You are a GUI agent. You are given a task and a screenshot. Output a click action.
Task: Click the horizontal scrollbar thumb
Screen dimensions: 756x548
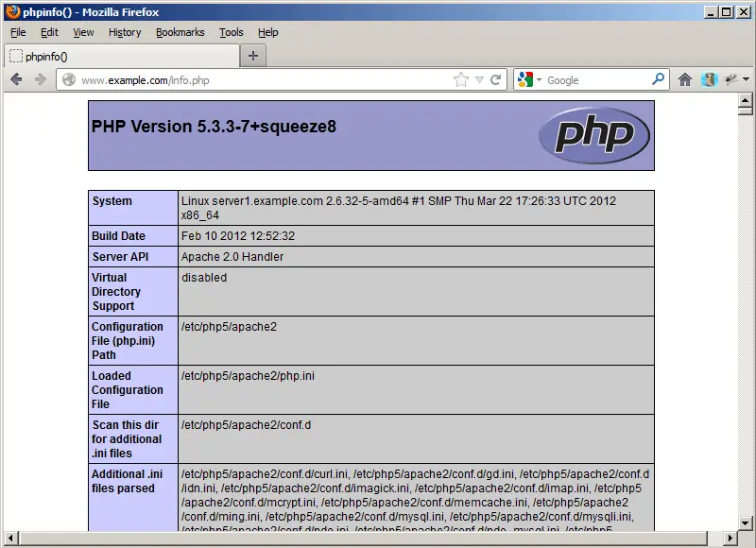[x=364, y=538]
